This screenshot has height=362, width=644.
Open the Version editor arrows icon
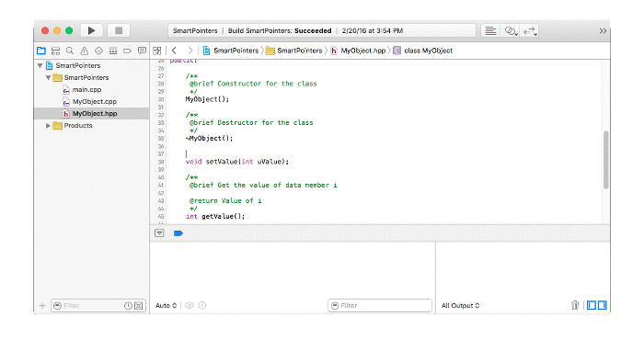(530, 30)
